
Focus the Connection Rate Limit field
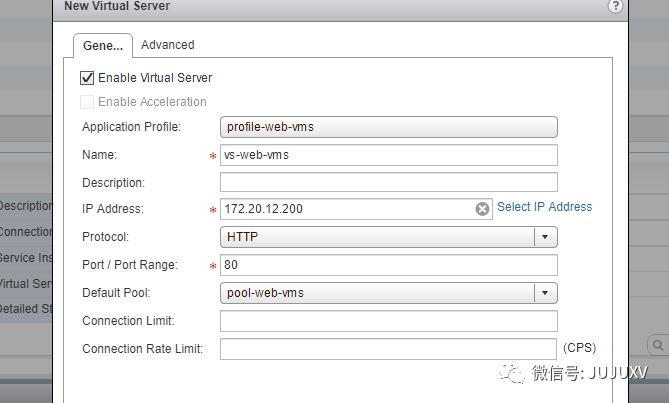click(x=388, y=349)
